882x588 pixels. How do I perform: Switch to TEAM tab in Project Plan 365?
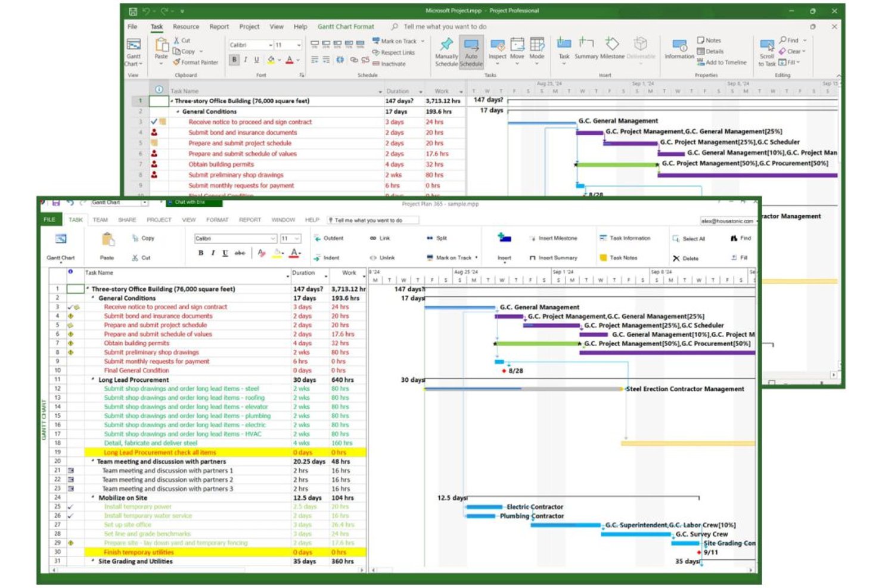coord(100,220)
